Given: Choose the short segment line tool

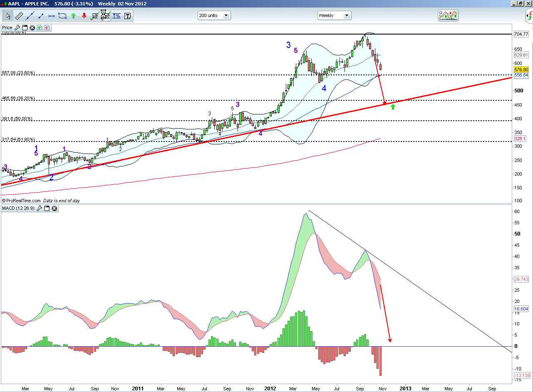Looking at the screenshot, I should pos(41,16).
